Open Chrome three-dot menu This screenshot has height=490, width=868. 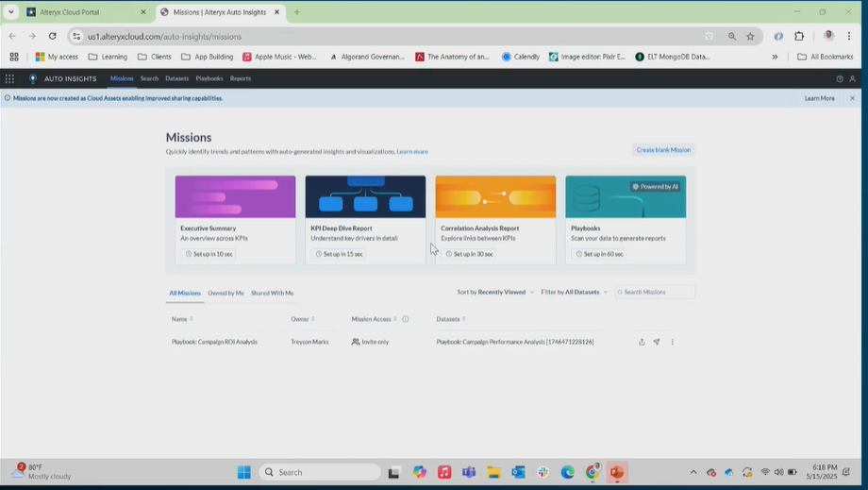click(849, 36)
